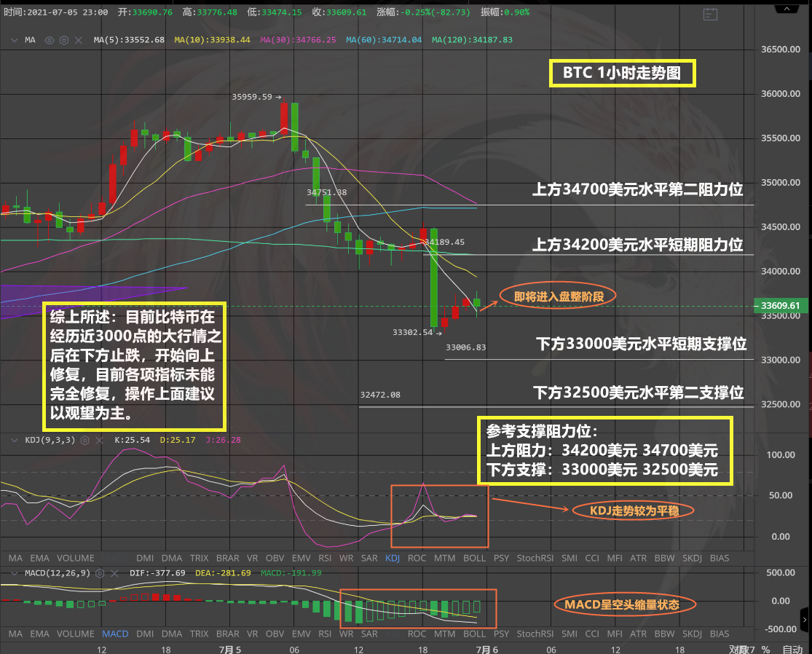Select WR in KDJ panel indicator bar
This screenshot has width=812, height=654.
(x=347, y=558)
